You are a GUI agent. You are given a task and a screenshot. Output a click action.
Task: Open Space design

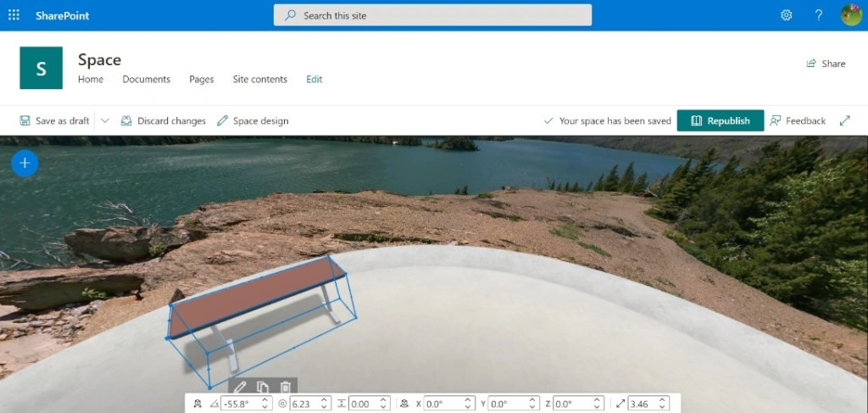click(253, 120)
